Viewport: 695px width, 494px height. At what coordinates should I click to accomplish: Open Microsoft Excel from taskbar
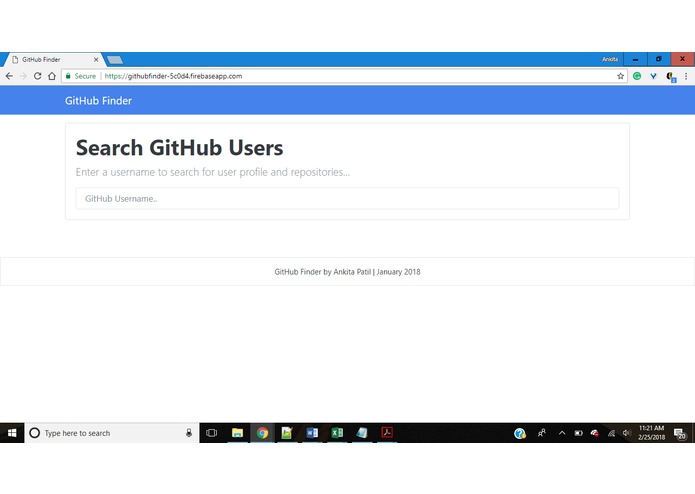pos(337,433)
